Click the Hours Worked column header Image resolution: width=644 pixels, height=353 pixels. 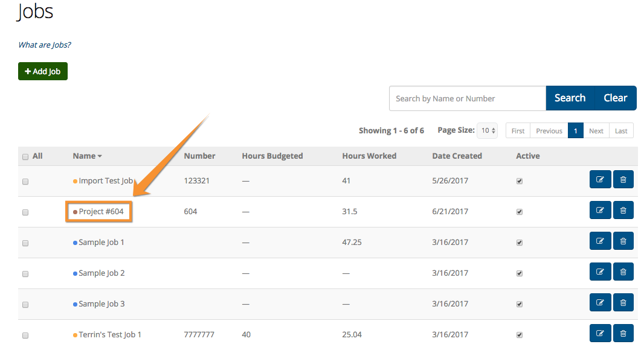tap(369, 156)
